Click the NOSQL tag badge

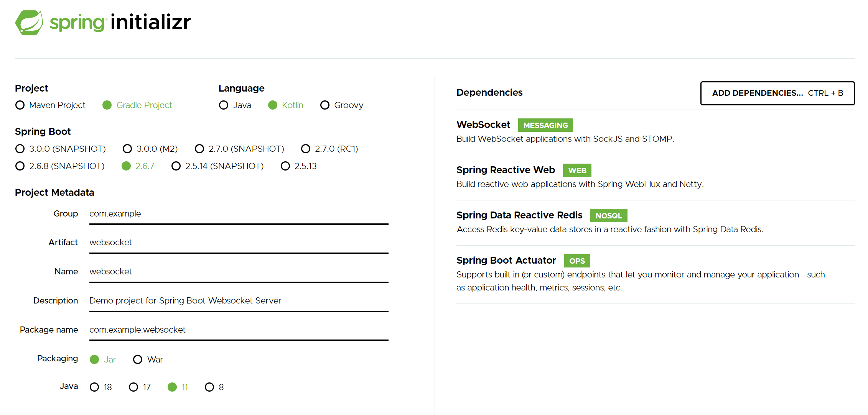[x=608, y=216]
